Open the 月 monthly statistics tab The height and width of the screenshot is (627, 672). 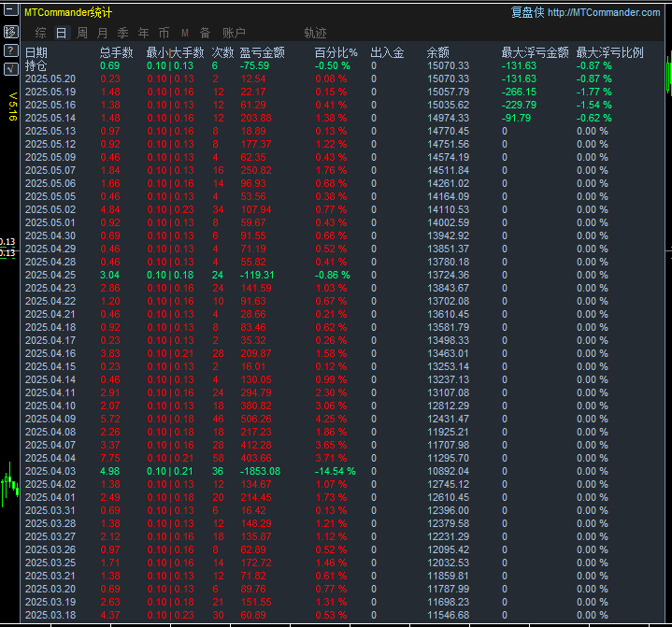(x=103, y=33)
